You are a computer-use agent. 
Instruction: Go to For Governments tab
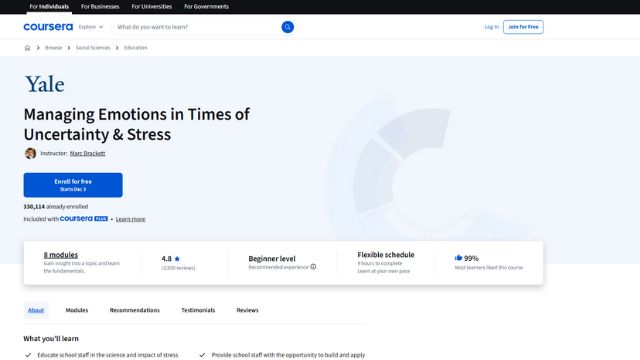206,7
